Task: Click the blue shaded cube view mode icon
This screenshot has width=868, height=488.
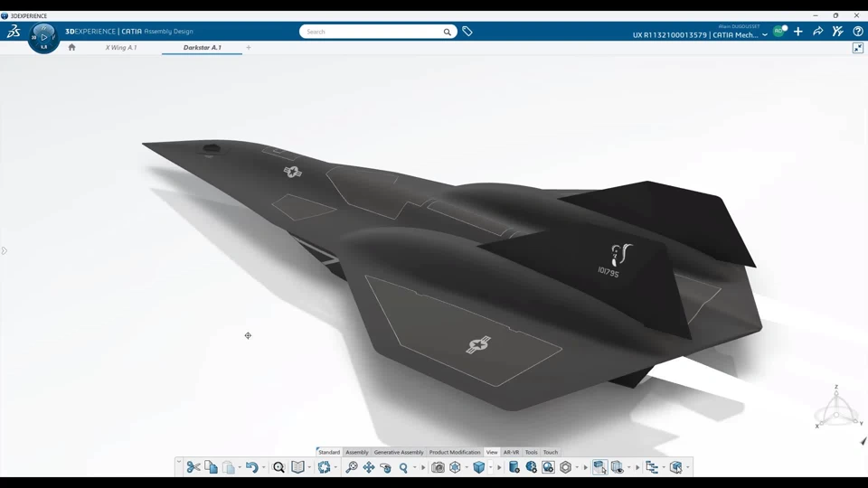Action: tap(479, 467)
